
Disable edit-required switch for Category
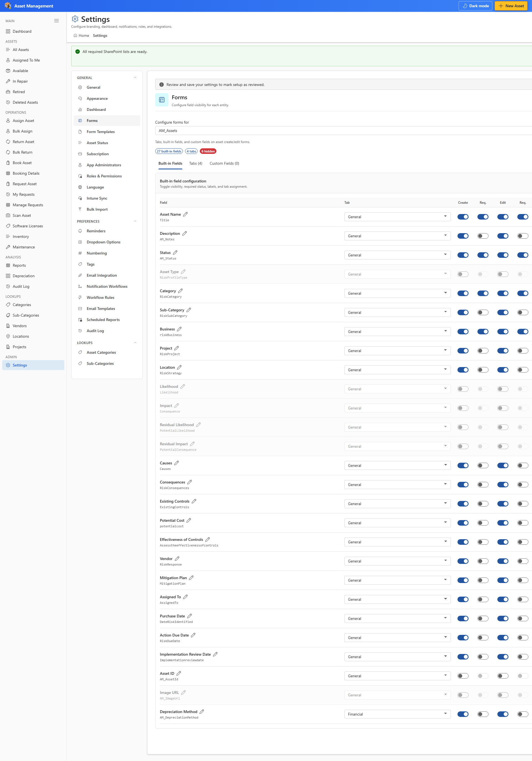click(522, 293)
